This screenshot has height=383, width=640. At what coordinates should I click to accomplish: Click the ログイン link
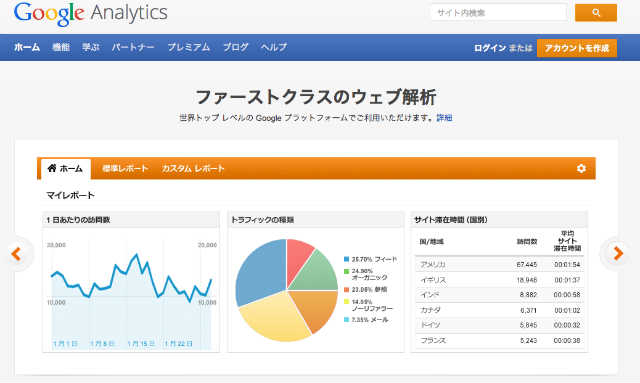(490, 48)
